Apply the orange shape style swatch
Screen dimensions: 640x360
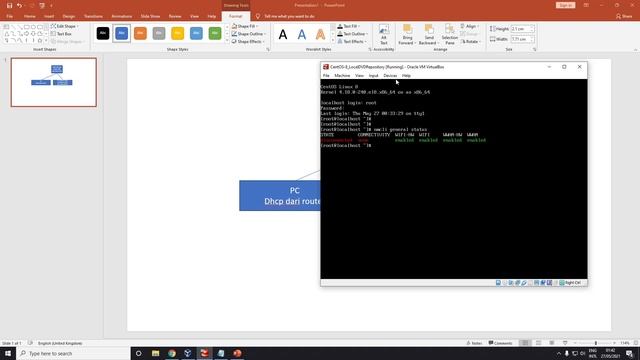(140, 33)
